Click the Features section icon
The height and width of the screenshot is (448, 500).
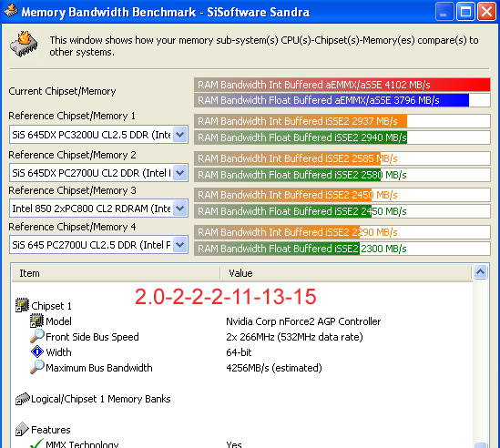tap(22, 429)
